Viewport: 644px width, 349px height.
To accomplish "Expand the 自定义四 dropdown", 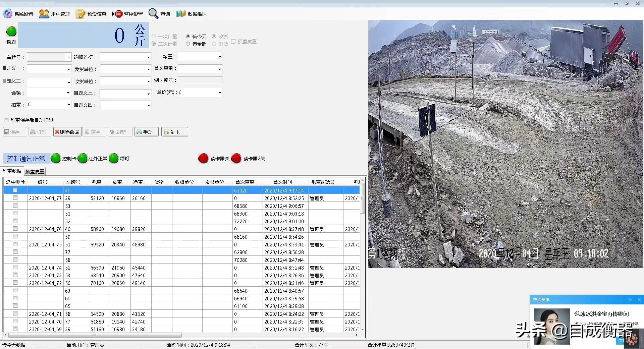I will click(149, 105).
